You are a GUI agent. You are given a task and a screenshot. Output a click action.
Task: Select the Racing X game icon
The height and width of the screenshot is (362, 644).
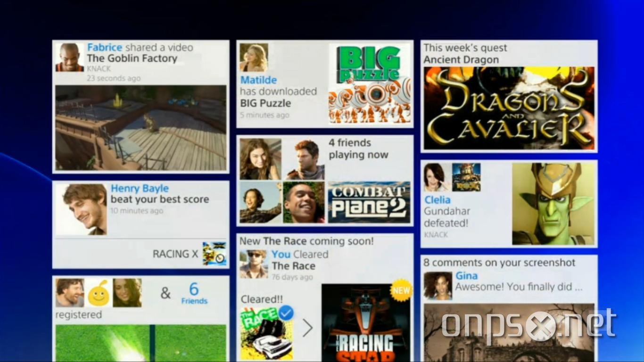pyautogui.click(x=214, y=254)
